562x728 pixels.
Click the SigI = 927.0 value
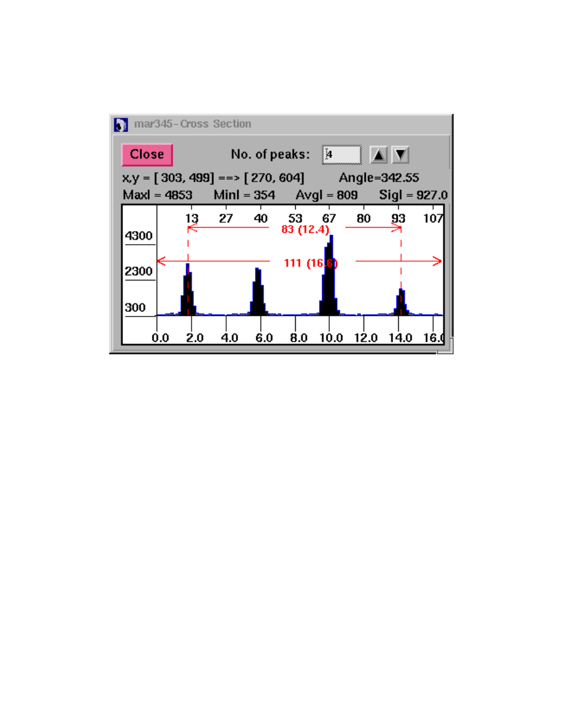(413, 195)
